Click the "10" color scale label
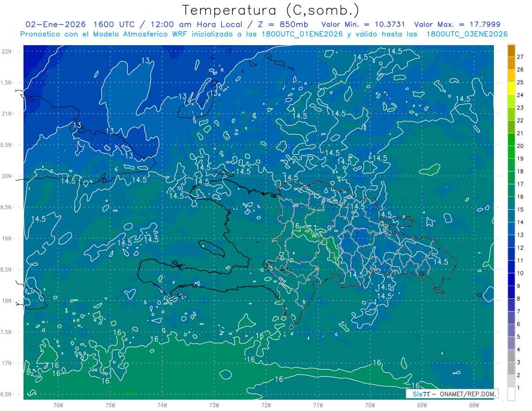532x411 pixels. point(520,273)
